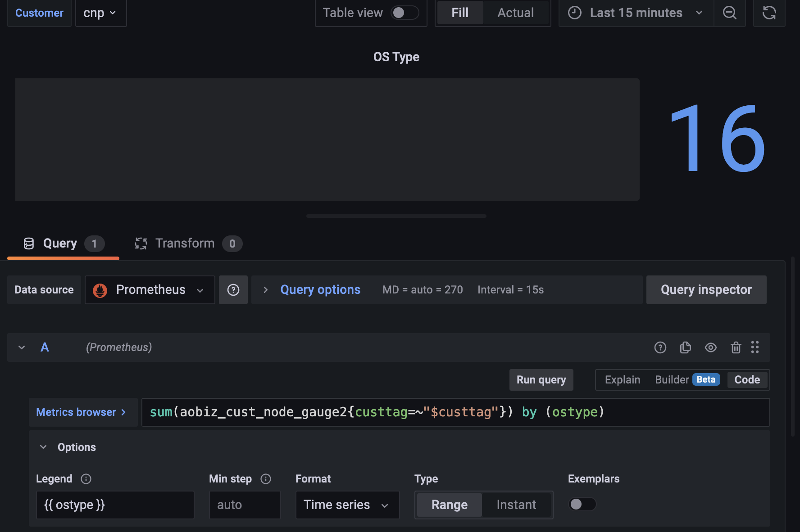This screenshot has width=800, height=532.
Task: Choose Range query type
Action: [449, 505]
